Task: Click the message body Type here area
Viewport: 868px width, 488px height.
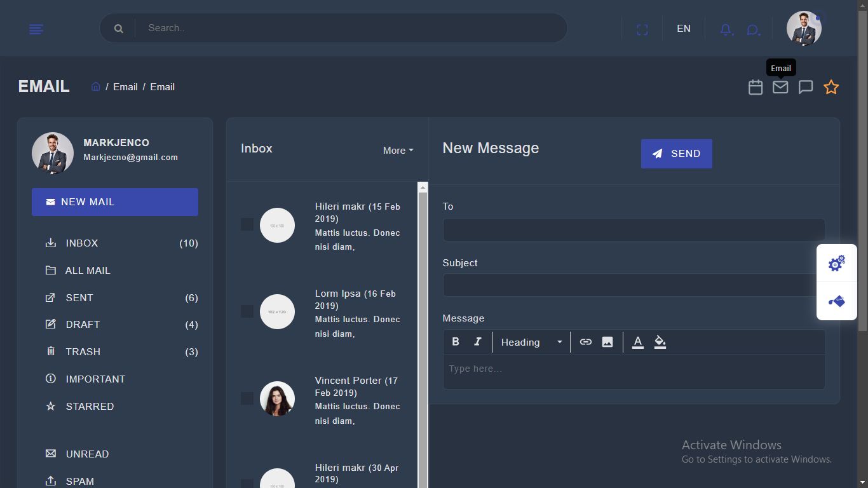Action: (634, 372)
